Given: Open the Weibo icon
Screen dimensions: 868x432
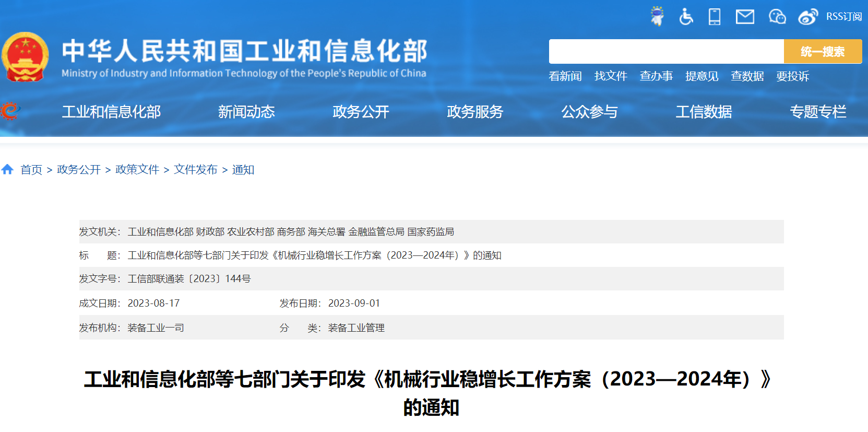Looking at the screenshot, I should [807, 17].
